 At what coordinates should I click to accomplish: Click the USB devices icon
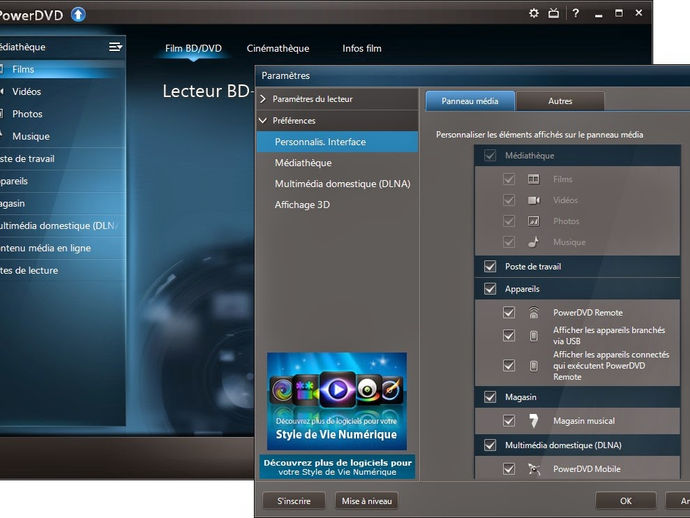(533, 336)
